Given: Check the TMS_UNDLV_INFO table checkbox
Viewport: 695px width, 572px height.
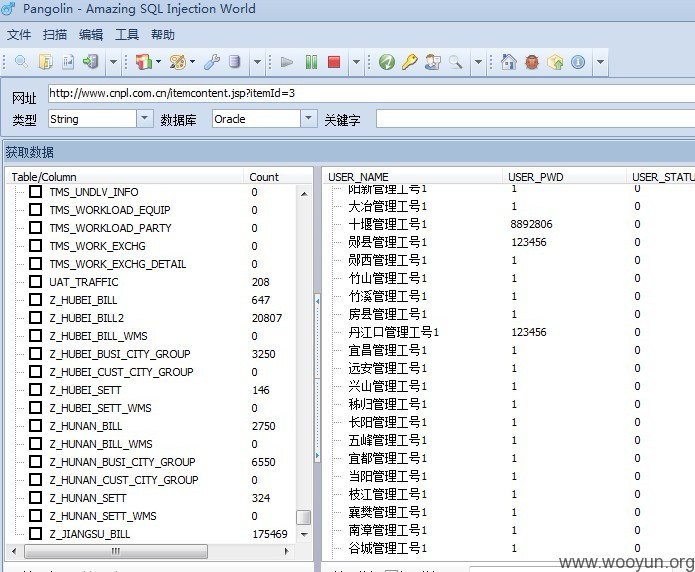Looking at the screenshot, I should [35, 192].
